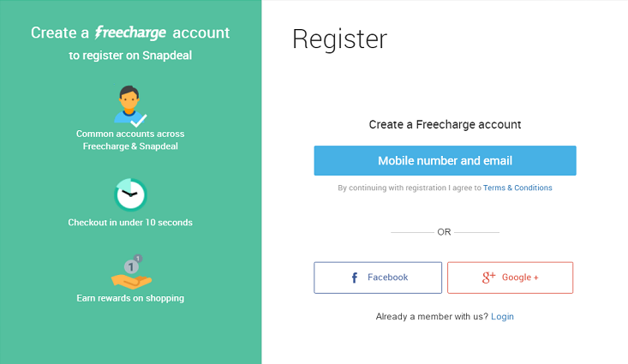Image resolution: width=628 pixels, height=364 pixels.
Task: Click the OR divider between signup options
Action: 444,232
